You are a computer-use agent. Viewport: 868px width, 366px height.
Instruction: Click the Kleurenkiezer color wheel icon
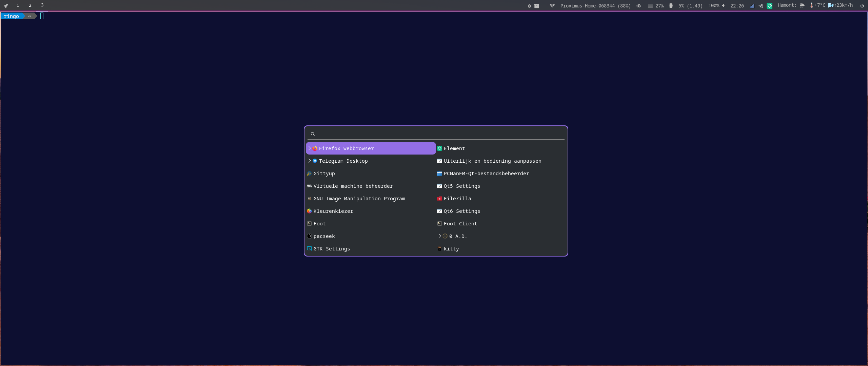tap(309, 211)
